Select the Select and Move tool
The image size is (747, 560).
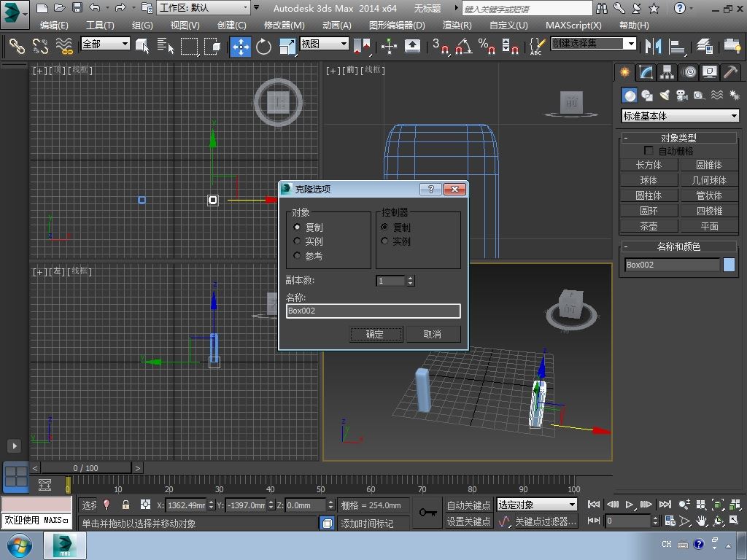(241, 47)
